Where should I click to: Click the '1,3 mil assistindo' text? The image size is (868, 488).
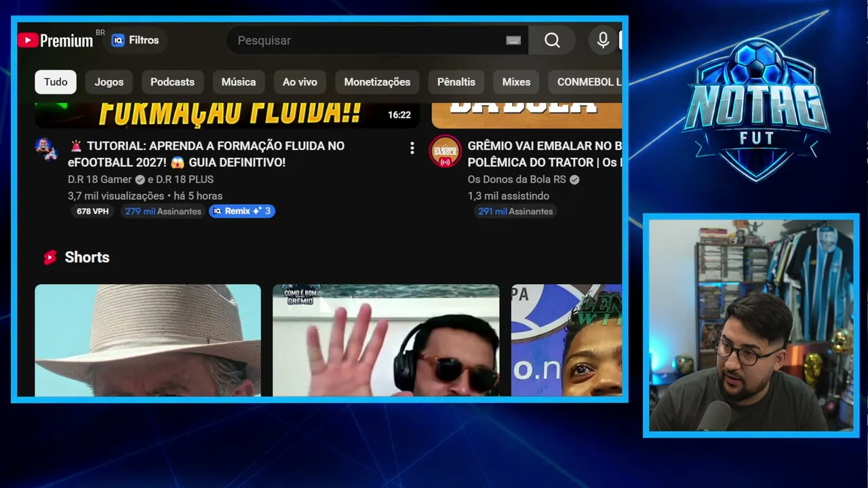[509, 196]
